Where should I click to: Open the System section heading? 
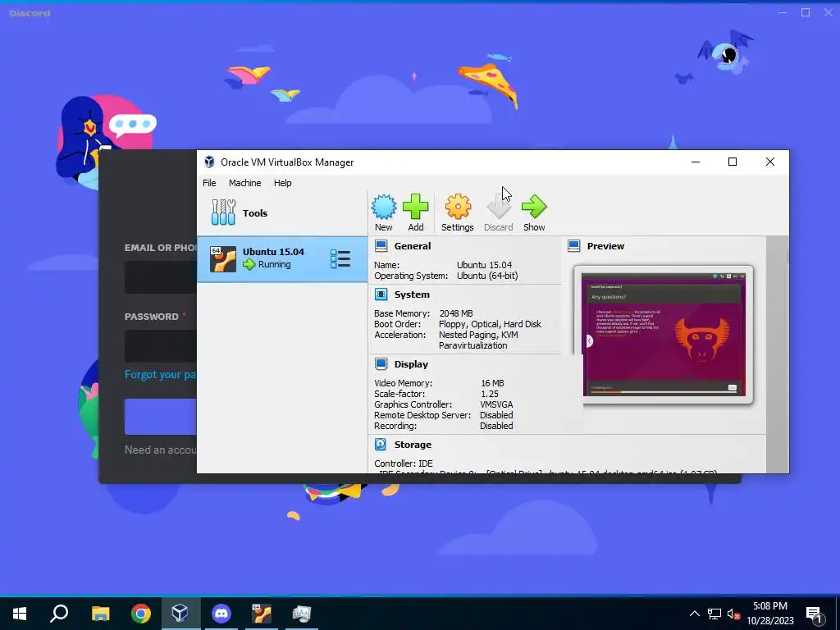(412, 294)
